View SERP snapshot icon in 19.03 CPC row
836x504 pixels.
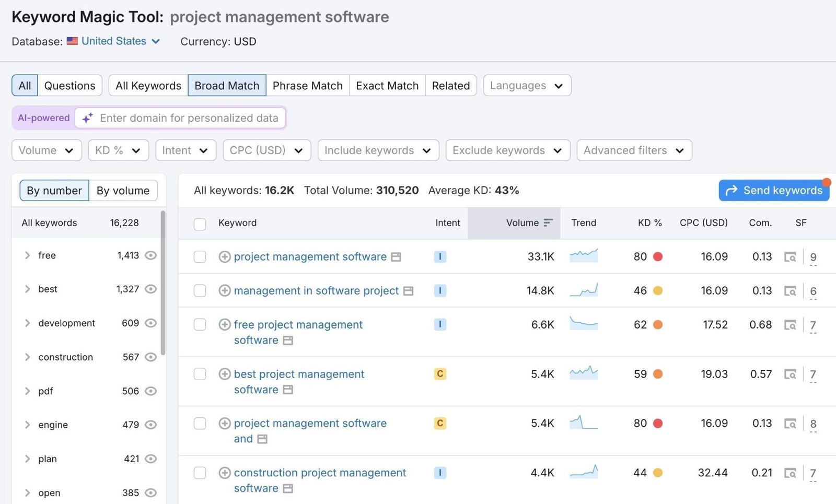click(790, 374)
